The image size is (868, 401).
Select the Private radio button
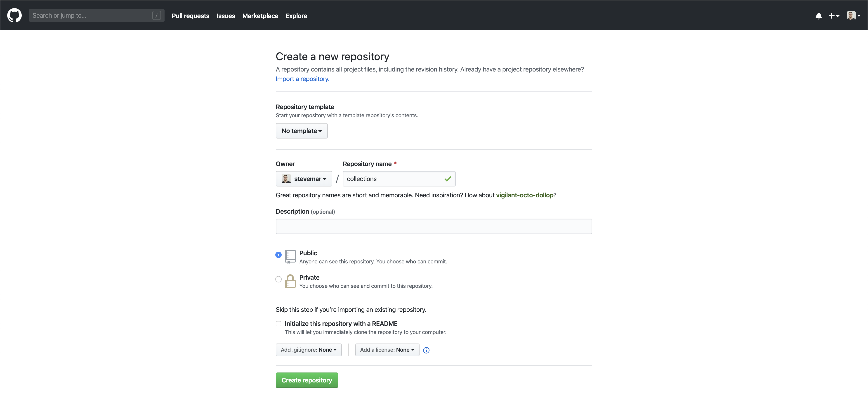pos(278,279)
